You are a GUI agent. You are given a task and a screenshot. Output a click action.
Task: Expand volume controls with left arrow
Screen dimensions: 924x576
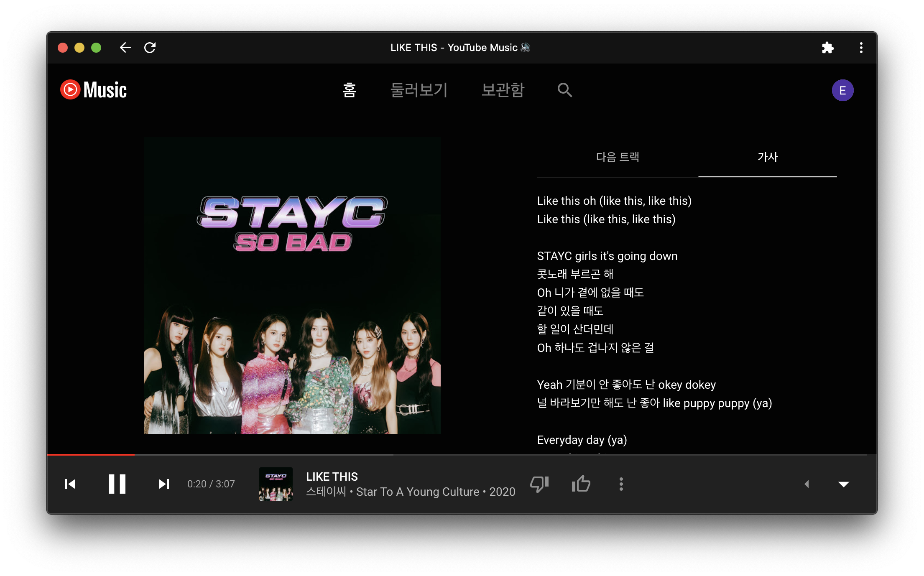click(x=807, y=484)
